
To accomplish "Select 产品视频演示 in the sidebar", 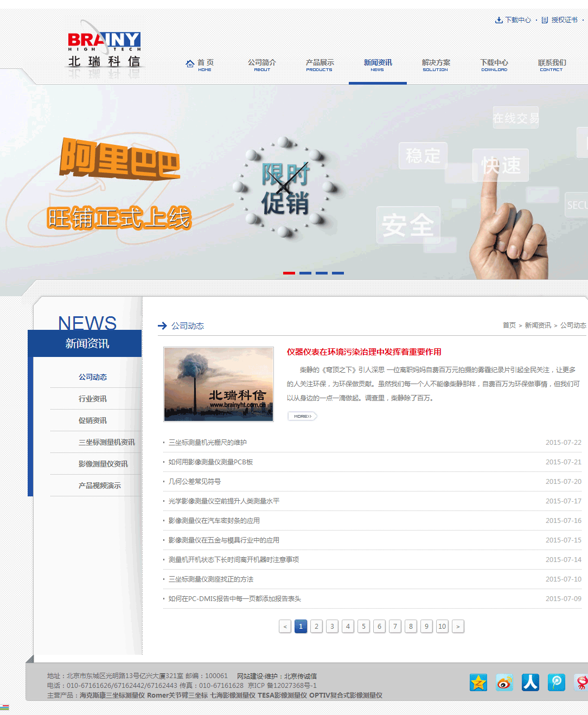I will point(100,486).
